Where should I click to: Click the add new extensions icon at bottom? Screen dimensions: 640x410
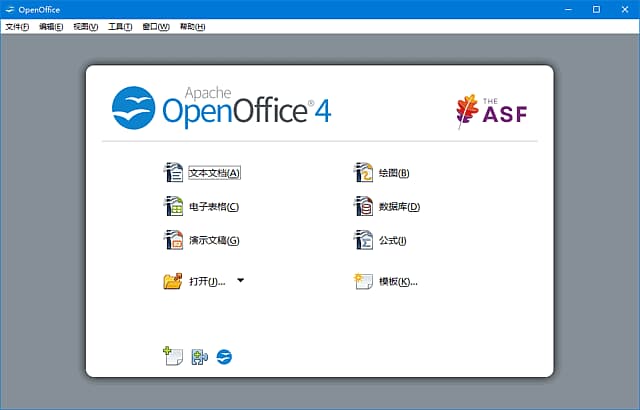pyautogui.click(x=173, y=356)
